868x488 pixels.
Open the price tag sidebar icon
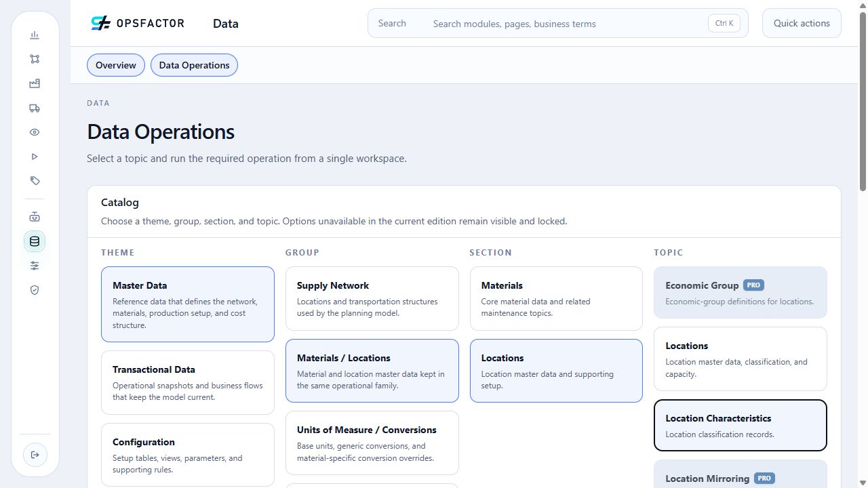[35, 181]
